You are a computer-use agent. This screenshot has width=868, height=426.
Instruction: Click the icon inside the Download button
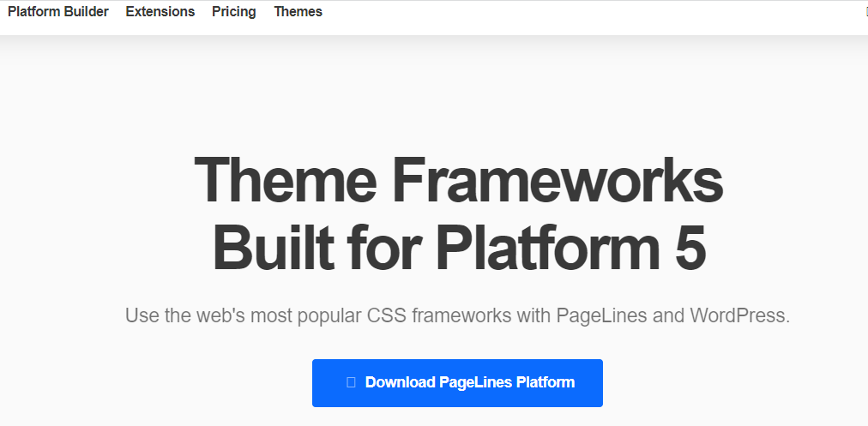tap(351, 382)
